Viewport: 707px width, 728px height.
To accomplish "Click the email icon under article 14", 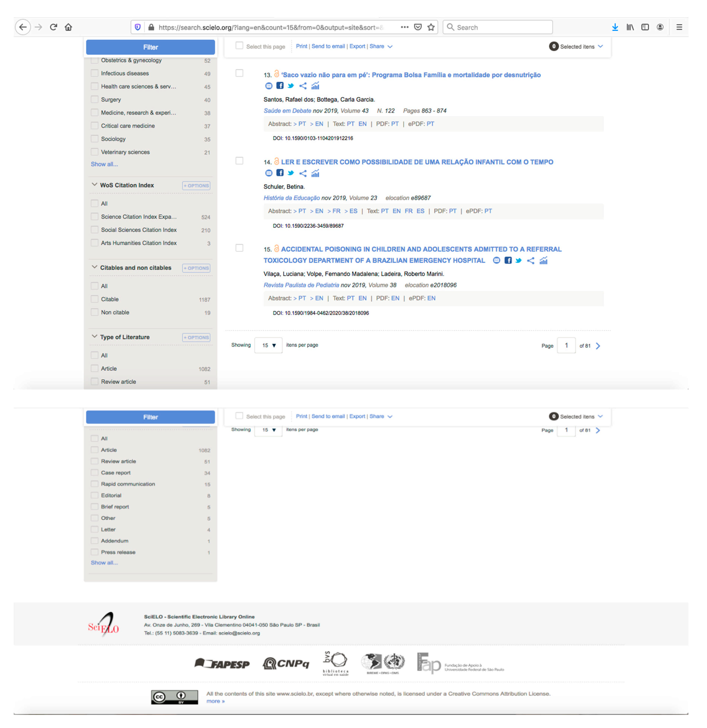I will click(x=269, y=173).
